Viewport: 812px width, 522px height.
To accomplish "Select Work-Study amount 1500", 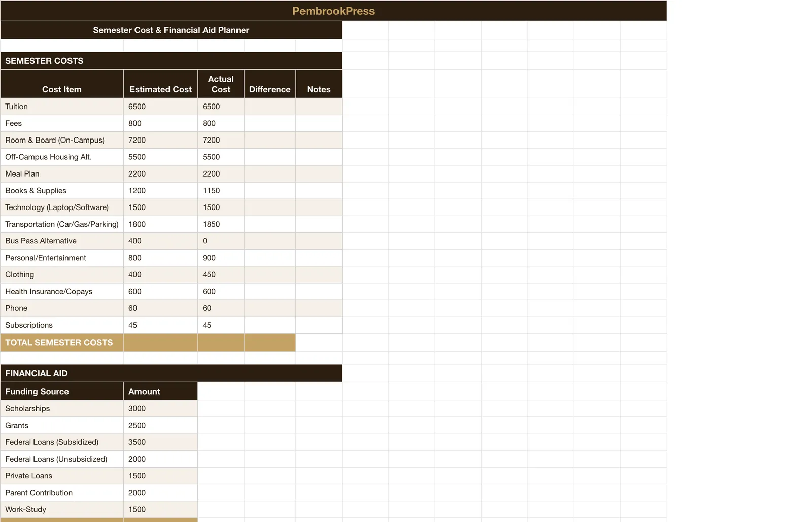I will [x=160, y=509].
